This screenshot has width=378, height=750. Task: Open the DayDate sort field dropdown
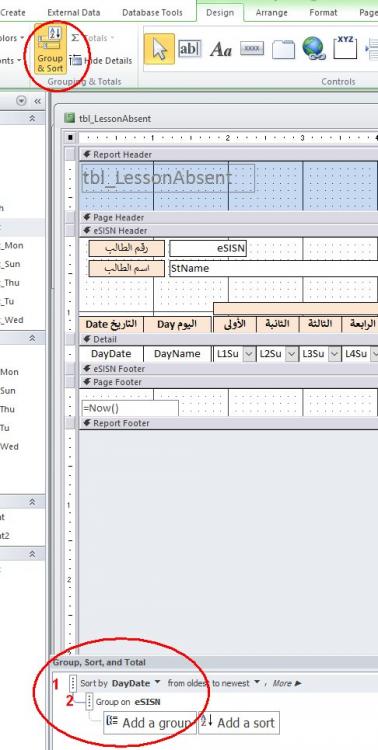coord(157,683)
